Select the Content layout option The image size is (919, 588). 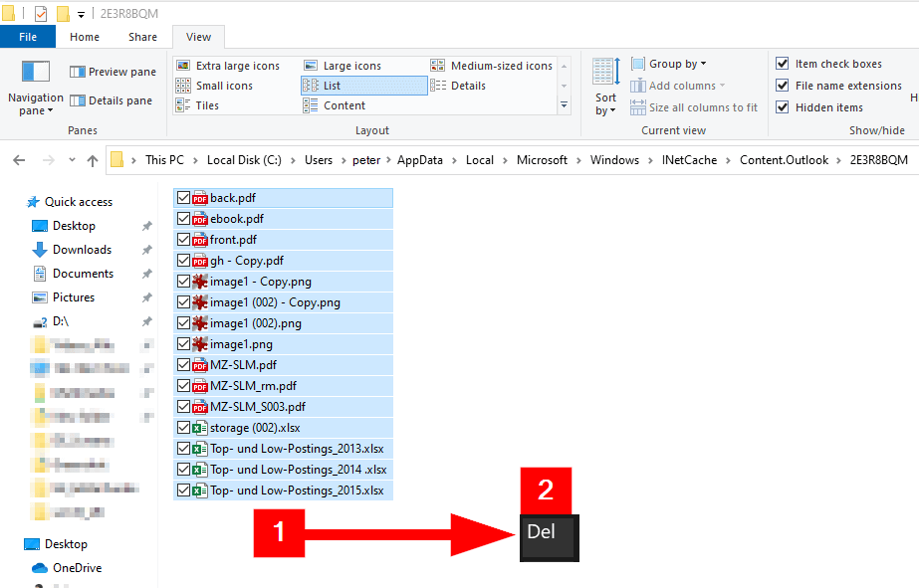coord(344,105)
